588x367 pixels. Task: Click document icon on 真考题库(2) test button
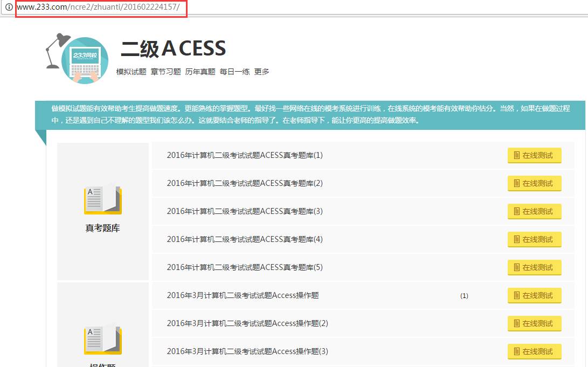pos(517,183)
